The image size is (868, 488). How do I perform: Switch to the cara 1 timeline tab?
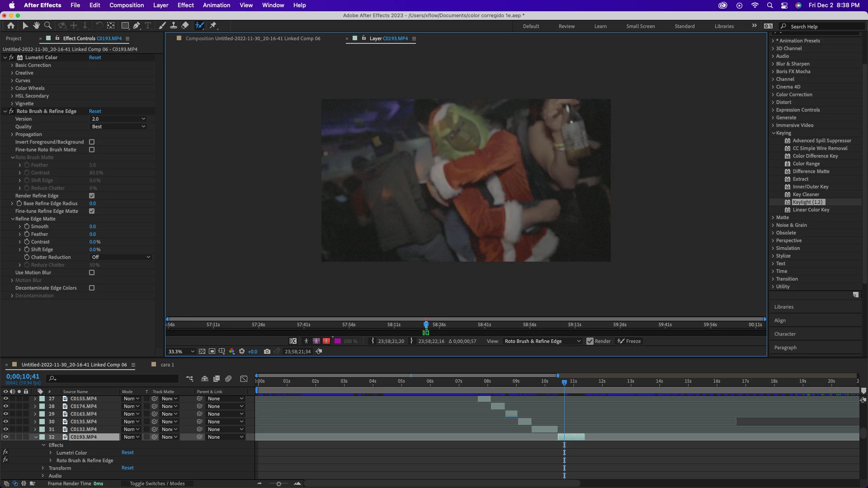(167, 365)
